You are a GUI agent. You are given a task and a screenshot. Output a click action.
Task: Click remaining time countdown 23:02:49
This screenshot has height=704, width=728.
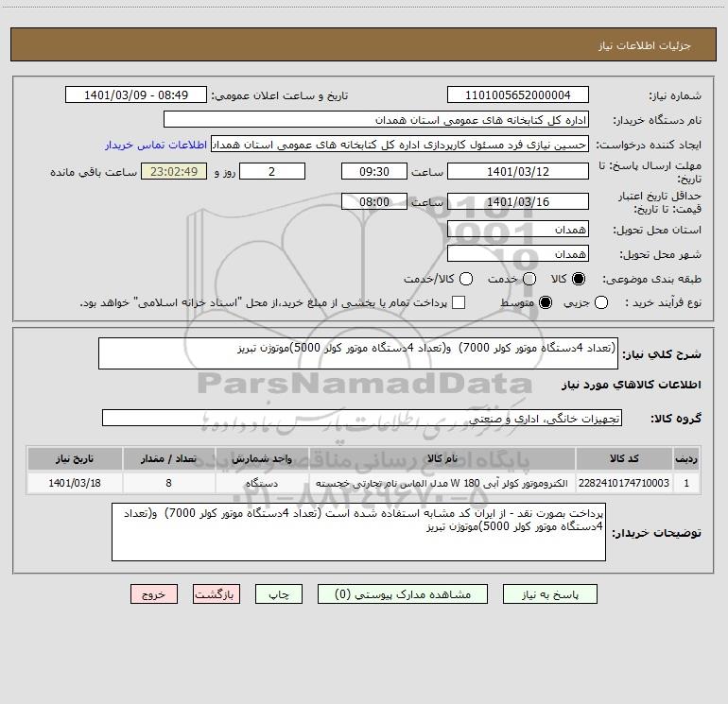coord(174,171)
